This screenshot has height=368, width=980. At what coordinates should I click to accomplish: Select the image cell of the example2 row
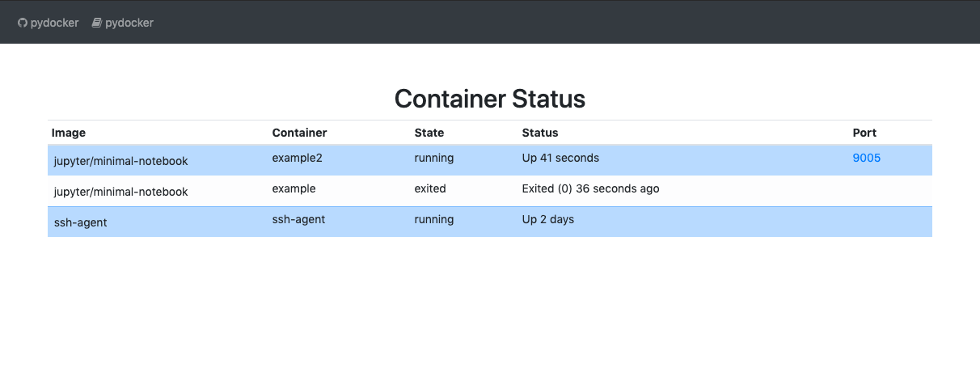point(120,161)
